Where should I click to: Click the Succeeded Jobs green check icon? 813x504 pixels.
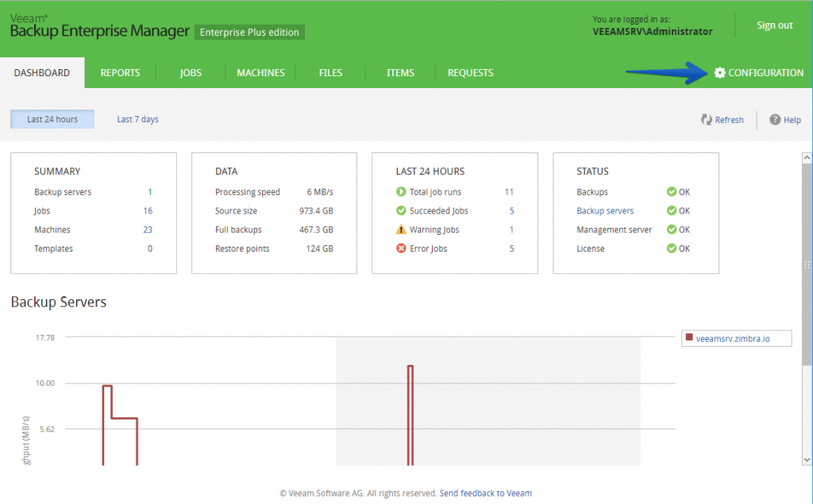click(x=401, y=210)
